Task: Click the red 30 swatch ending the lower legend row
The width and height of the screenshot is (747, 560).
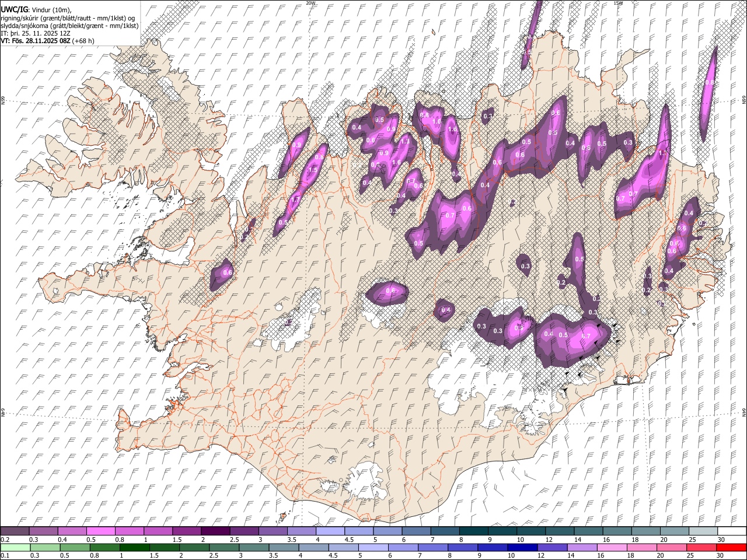Action: [731, 547]
